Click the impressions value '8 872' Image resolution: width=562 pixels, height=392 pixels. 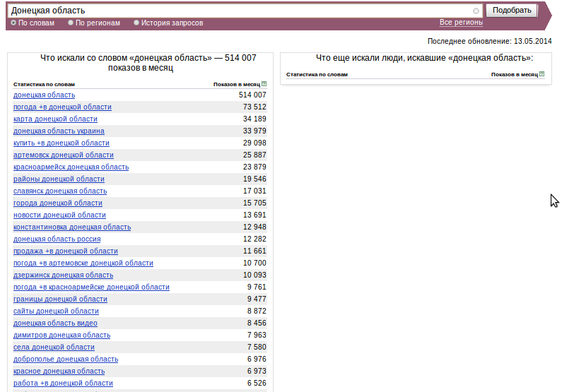pyautogui.click(x=257, y=311)
